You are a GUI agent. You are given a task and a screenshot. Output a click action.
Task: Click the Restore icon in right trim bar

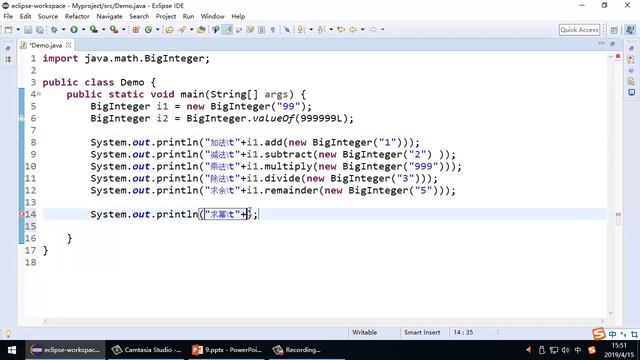631,48
